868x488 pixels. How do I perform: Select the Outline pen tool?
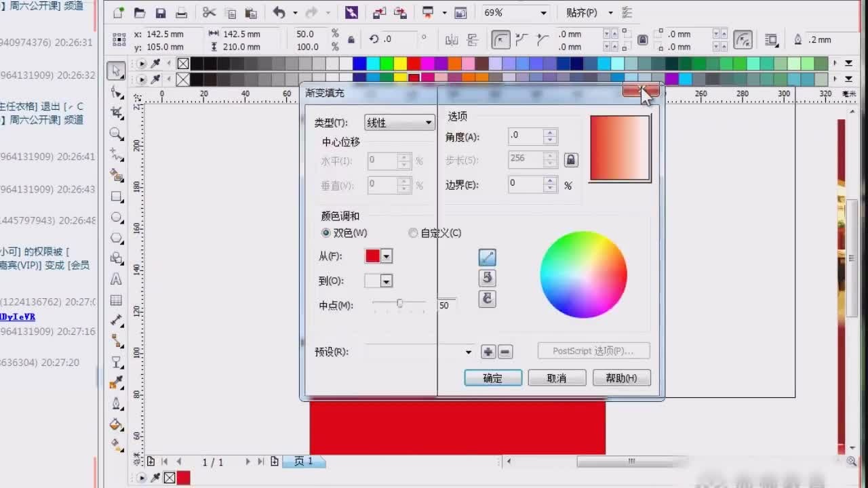tap(117, 403)
